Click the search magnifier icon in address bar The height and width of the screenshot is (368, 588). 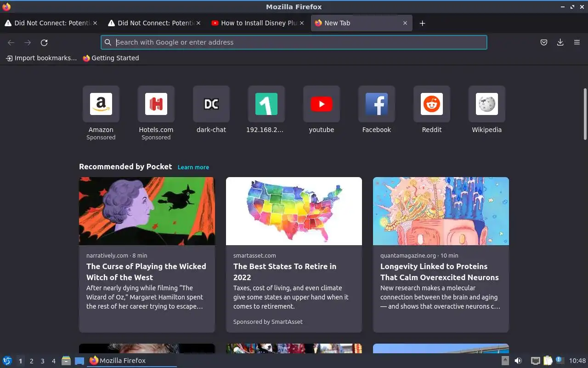coord(108,42)
